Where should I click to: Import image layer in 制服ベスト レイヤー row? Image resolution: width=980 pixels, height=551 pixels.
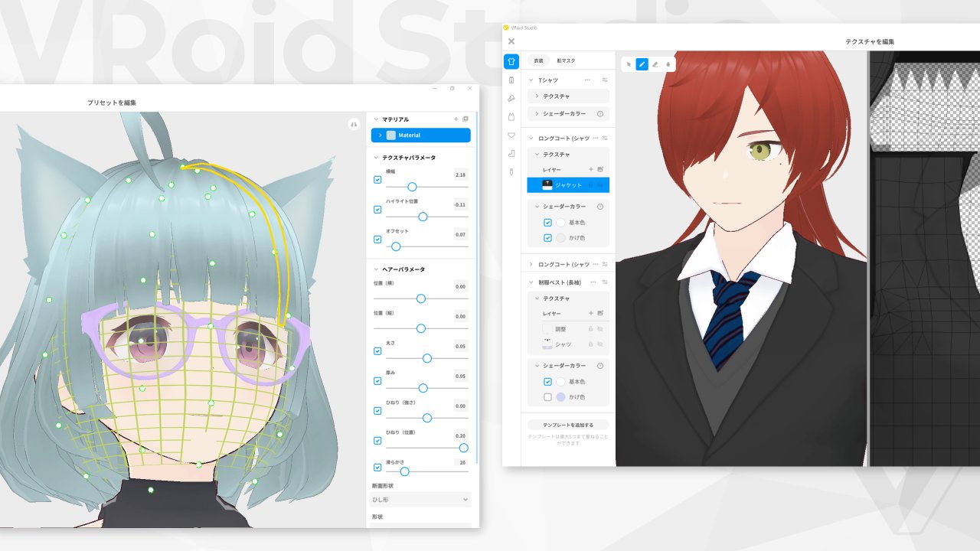tap(601, 313)
